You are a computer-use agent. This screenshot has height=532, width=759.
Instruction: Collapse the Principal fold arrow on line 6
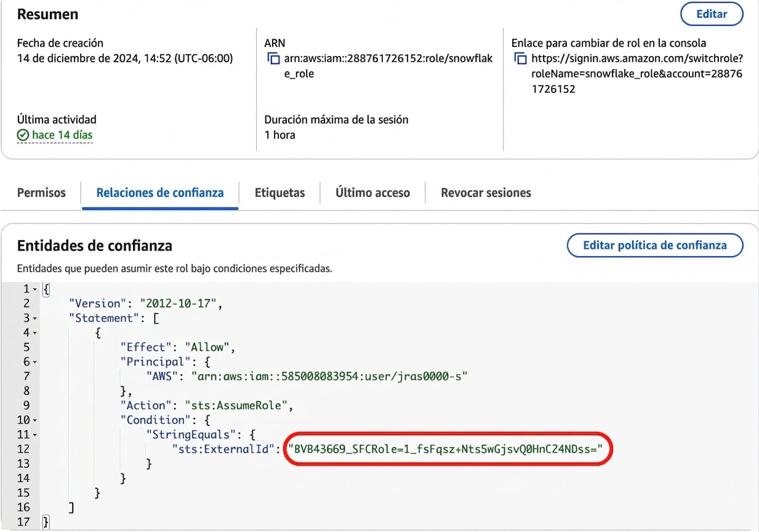point(34,362)
